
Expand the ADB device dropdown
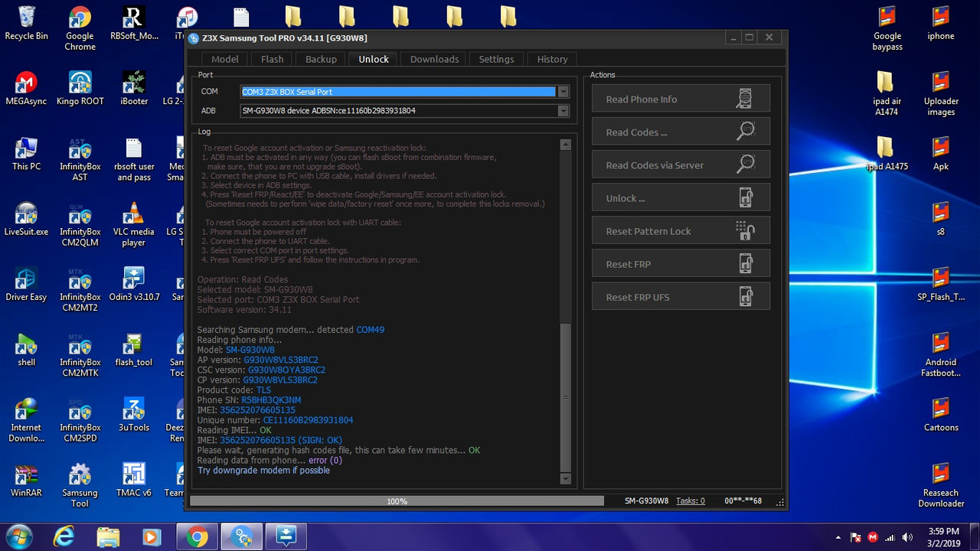pyautogui.click(x=563, y=111)
